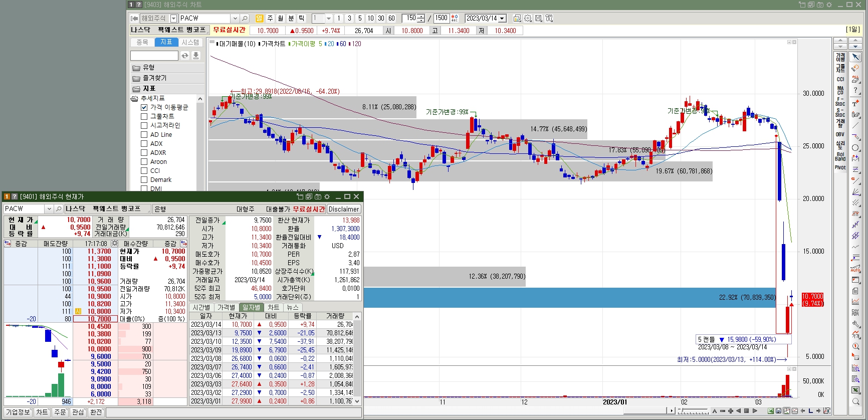Open chart settings gear icon in toolbar
868x420 pixels.
(528, 18)
